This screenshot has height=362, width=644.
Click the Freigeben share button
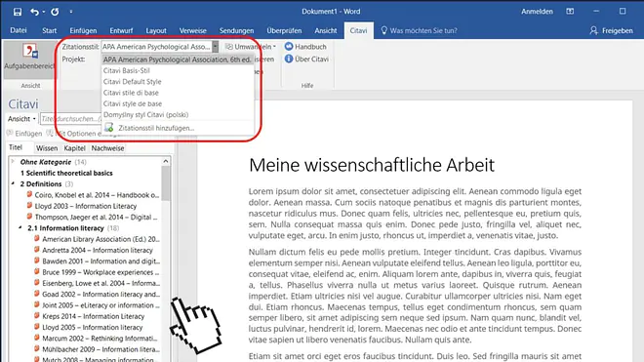(612, 30)
